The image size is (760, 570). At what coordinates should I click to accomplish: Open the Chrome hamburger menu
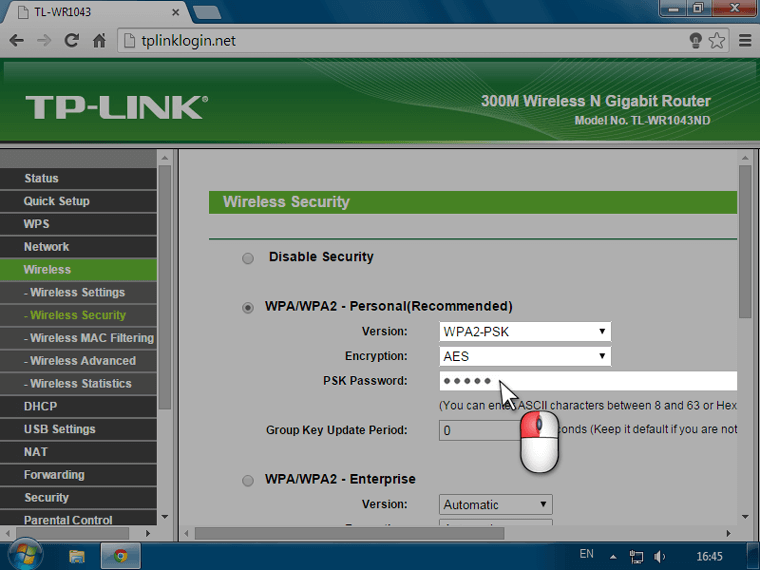(744, 41)
